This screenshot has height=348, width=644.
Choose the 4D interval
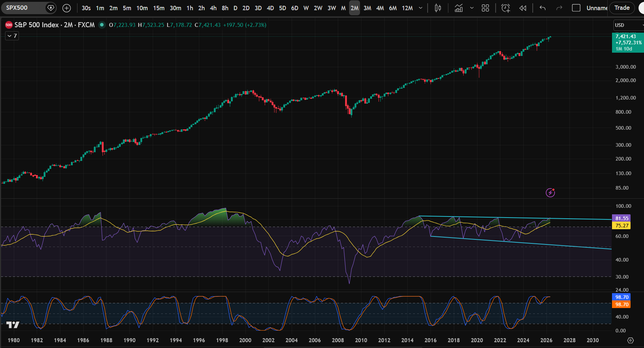270,8
